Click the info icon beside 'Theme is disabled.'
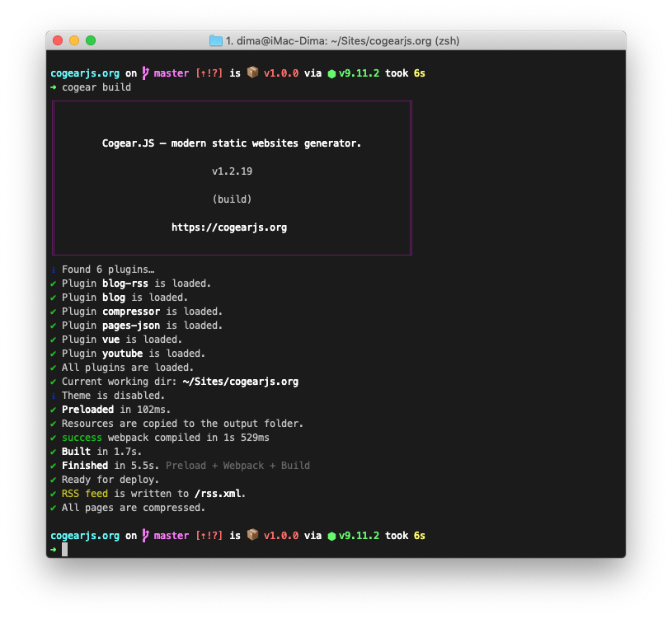The image size is (672, 619). coord(54,396)
